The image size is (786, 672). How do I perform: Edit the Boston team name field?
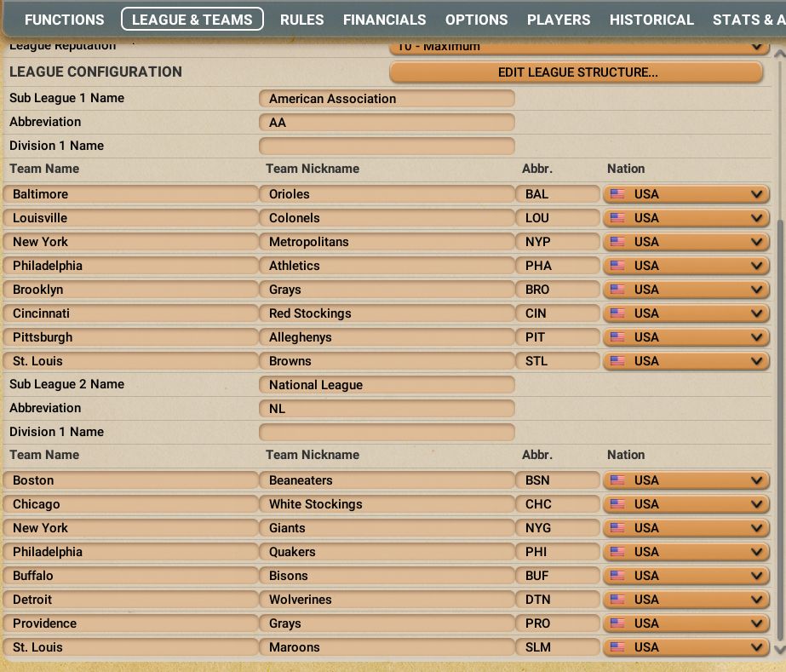tap(130, 480)
